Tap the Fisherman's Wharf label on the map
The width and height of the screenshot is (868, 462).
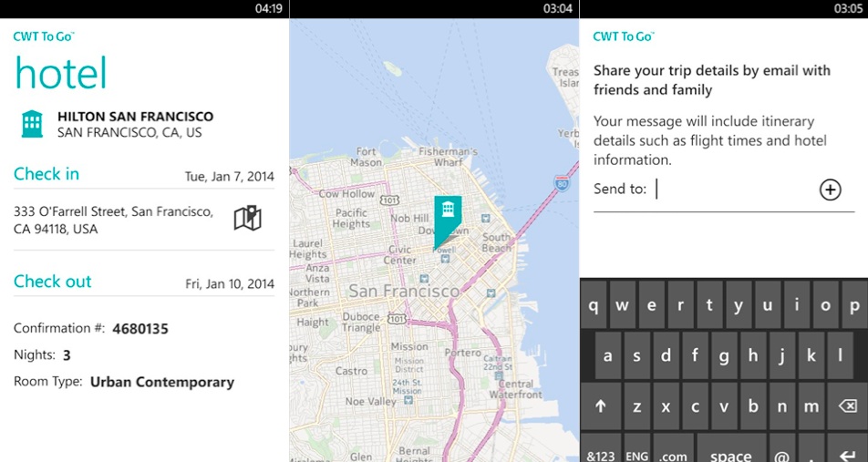(449, 157)
